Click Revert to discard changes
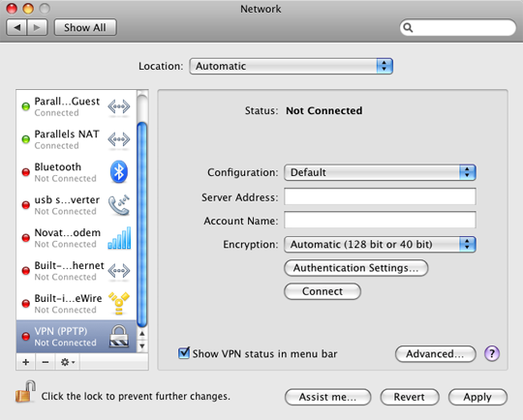 click(x=410, y=397)
